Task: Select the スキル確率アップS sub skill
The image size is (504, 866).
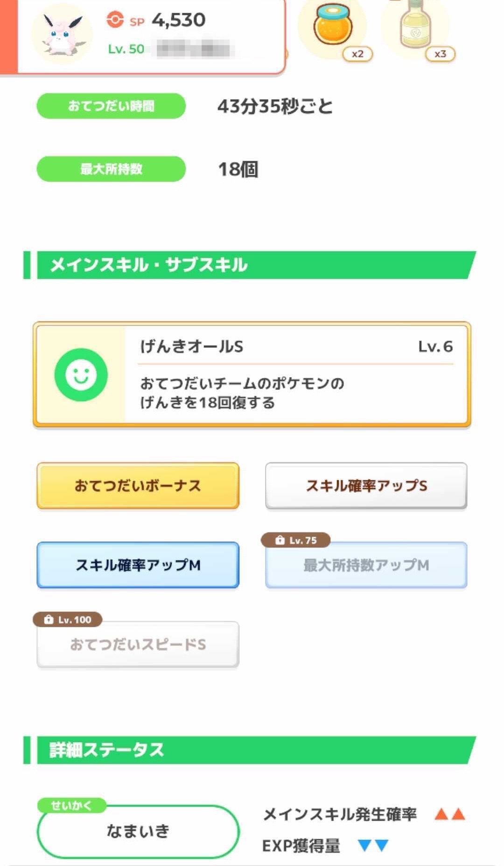Action: point(366,486)
